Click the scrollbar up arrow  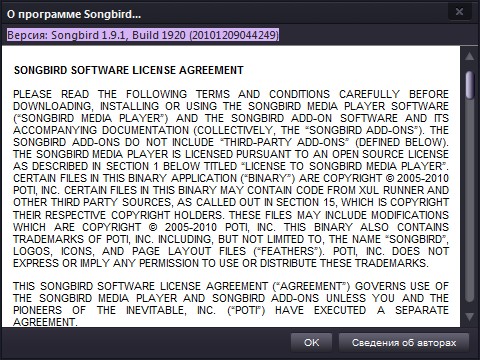(469, 56)
